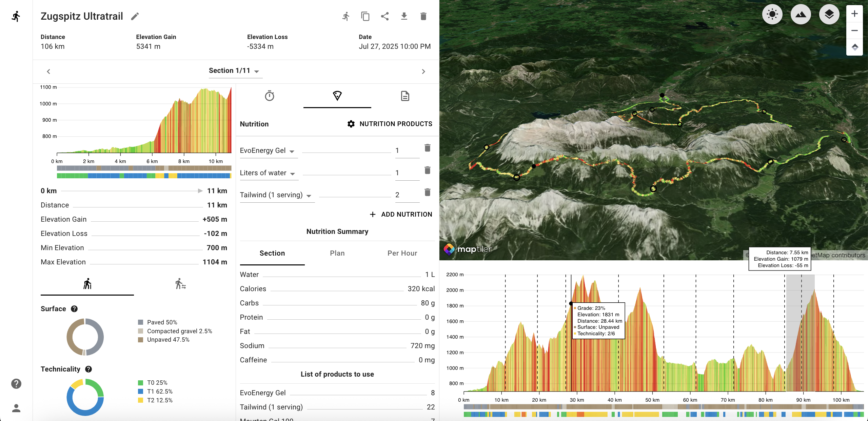Delete the race with header trash icon

pyautogui.click(x=423, y=16)
